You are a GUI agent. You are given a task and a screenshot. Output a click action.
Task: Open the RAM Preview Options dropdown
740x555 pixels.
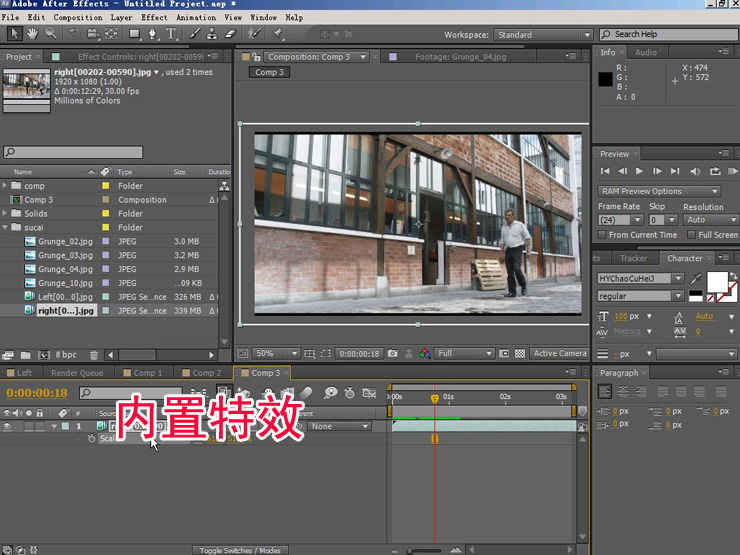[659, 191]
